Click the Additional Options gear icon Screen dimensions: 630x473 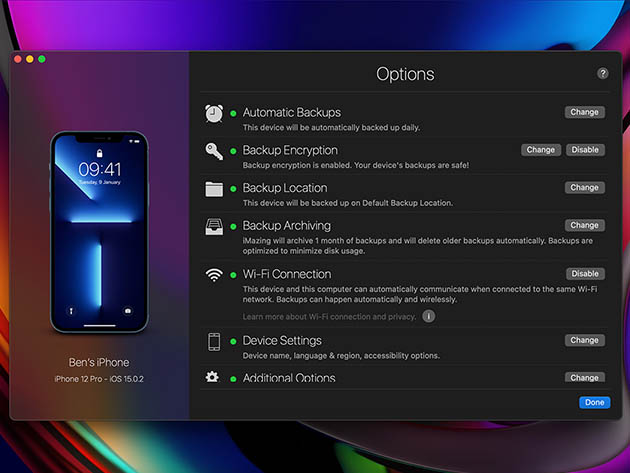212,377
